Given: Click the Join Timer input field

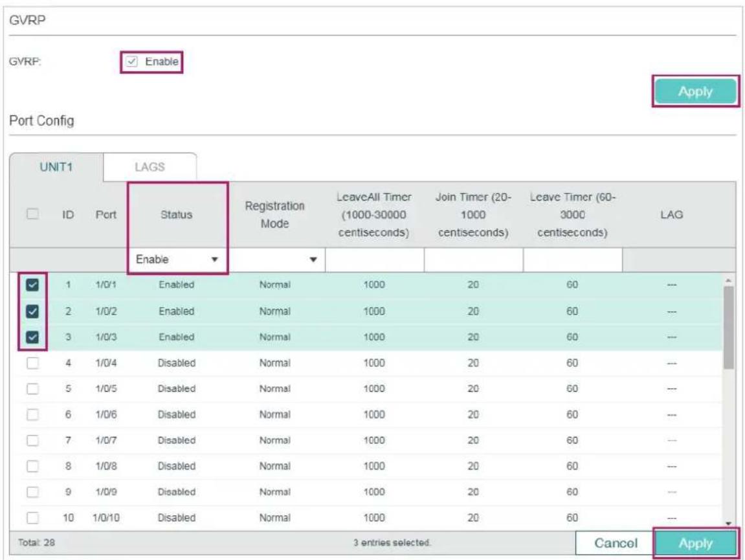Looking at the screenshot, I should 473,260.
